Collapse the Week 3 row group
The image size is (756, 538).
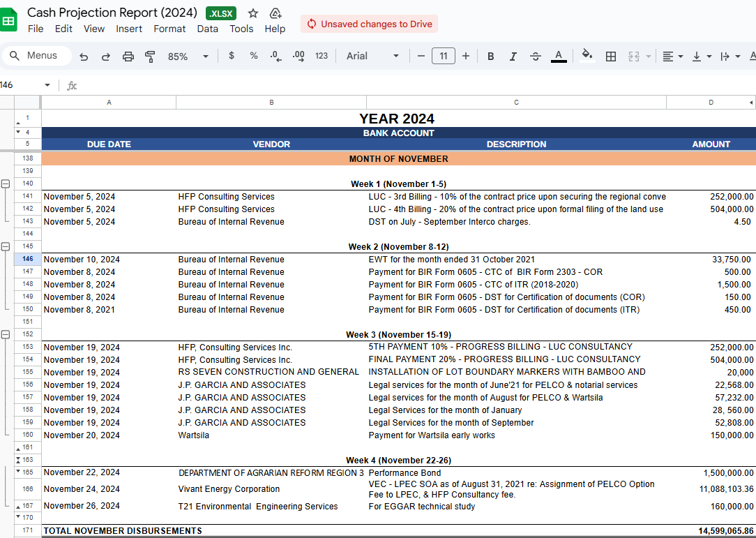pyautogui.click(x=6, y=334)
